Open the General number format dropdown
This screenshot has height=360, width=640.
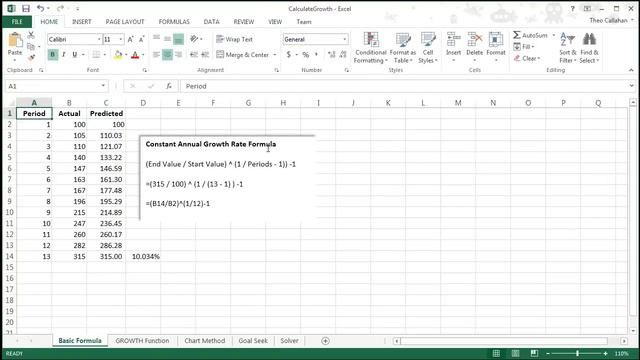pos(345,39)
